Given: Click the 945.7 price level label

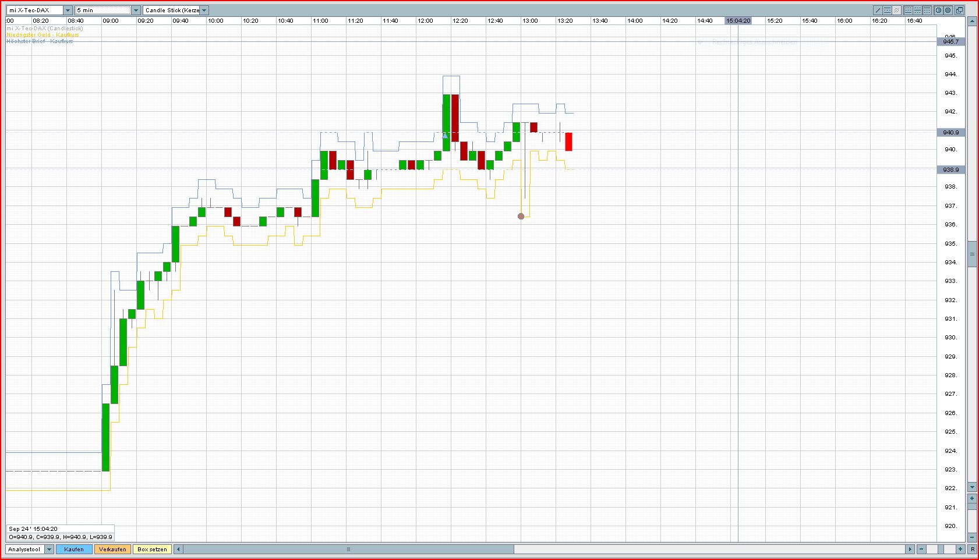Looking at the screenshot, I should pos(950,41).
